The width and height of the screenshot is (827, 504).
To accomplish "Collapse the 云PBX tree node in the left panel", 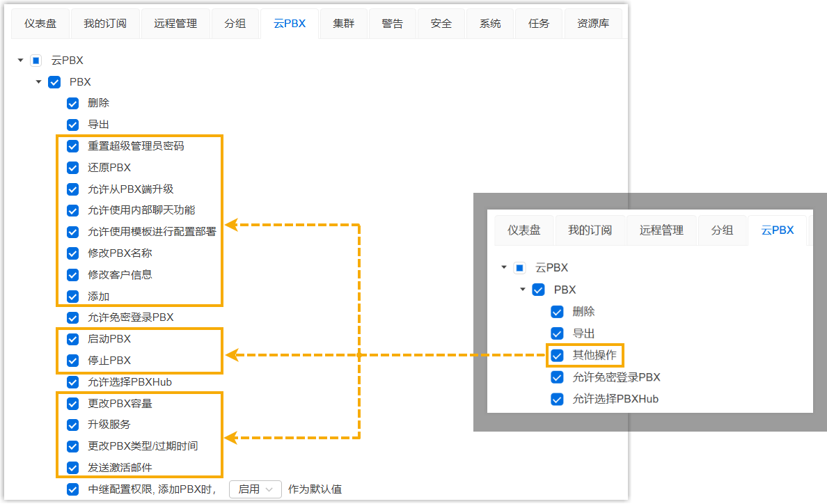I will tap(20, 61).
